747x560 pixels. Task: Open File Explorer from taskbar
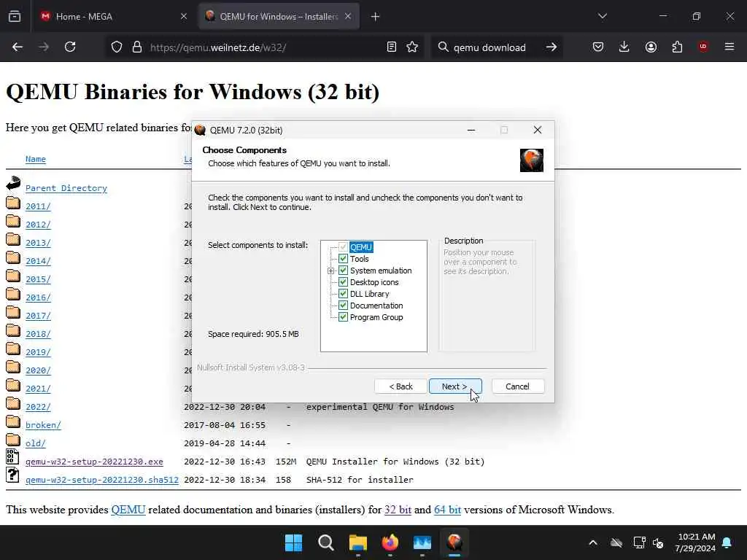point(357,542)
